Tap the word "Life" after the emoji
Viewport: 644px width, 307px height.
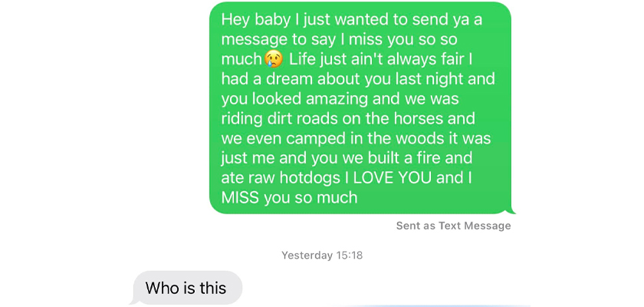tap(302, 59)
